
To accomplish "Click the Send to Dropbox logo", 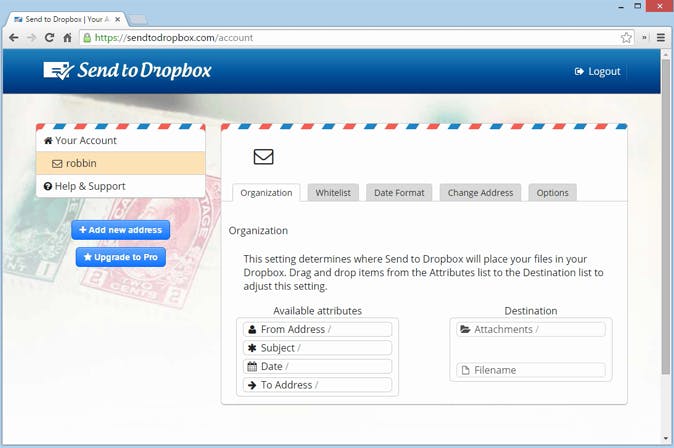I will pyautogui.click(x=127, y=71).
